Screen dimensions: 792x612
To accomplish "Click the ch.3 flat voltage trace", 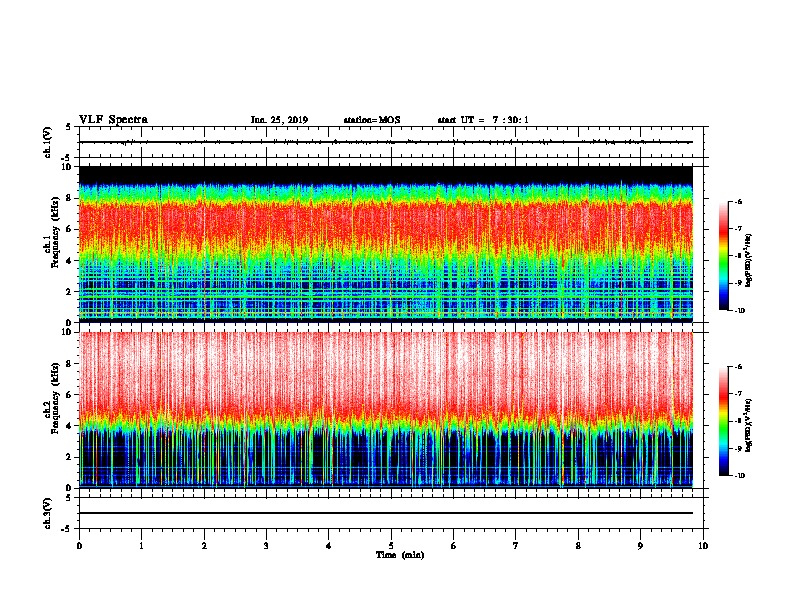I will coord(386,513).
